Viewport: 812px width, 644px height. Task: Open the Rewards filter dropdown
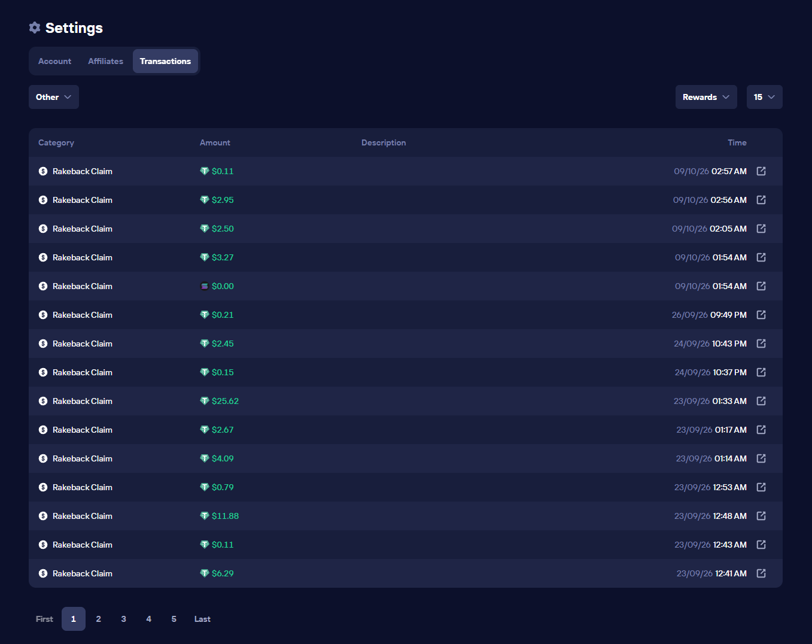(x=706, y=97)
